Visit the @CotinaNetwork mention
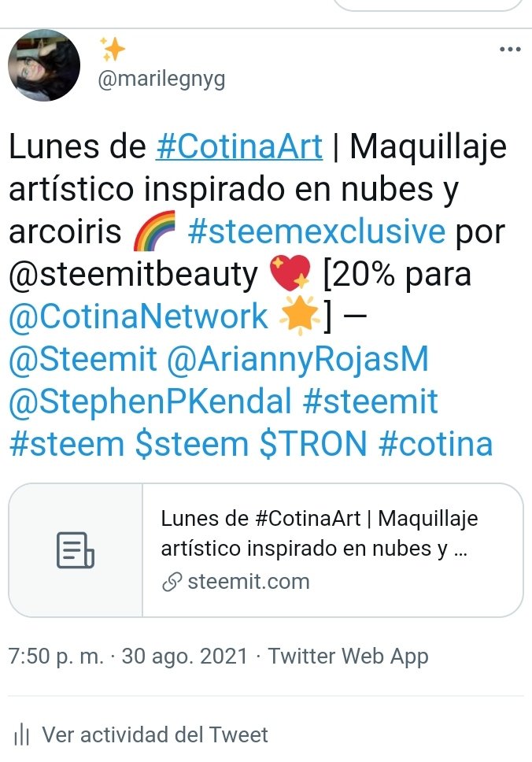532x762 pixels. click(139, 317)
